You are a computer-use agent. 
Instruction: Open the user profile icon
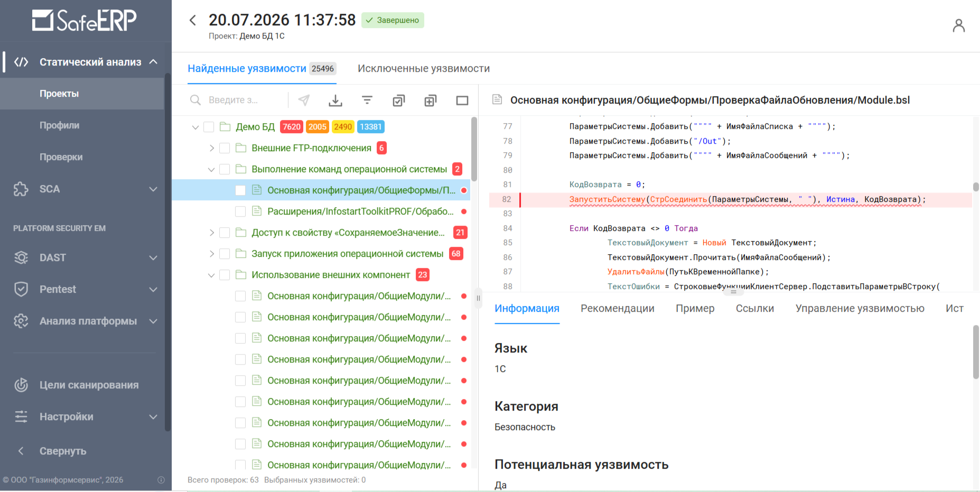click(x=958, y=25)
